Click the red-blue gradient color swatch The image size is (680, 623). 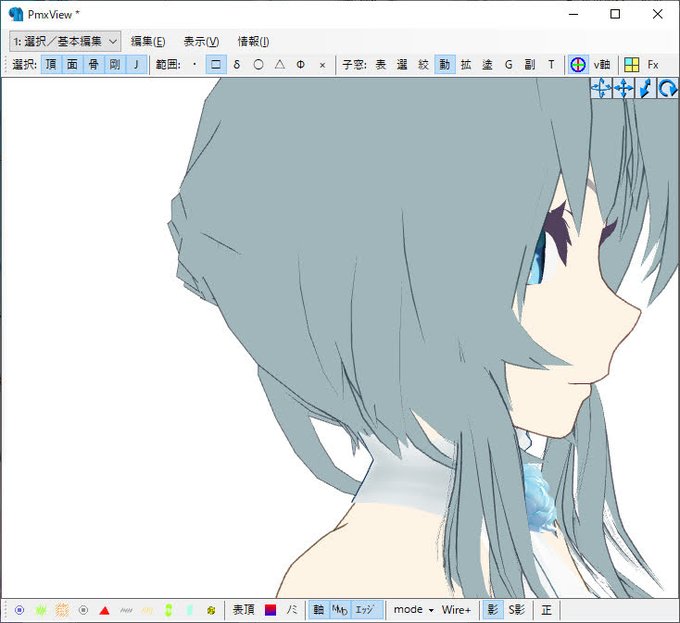tap(270, 610)
